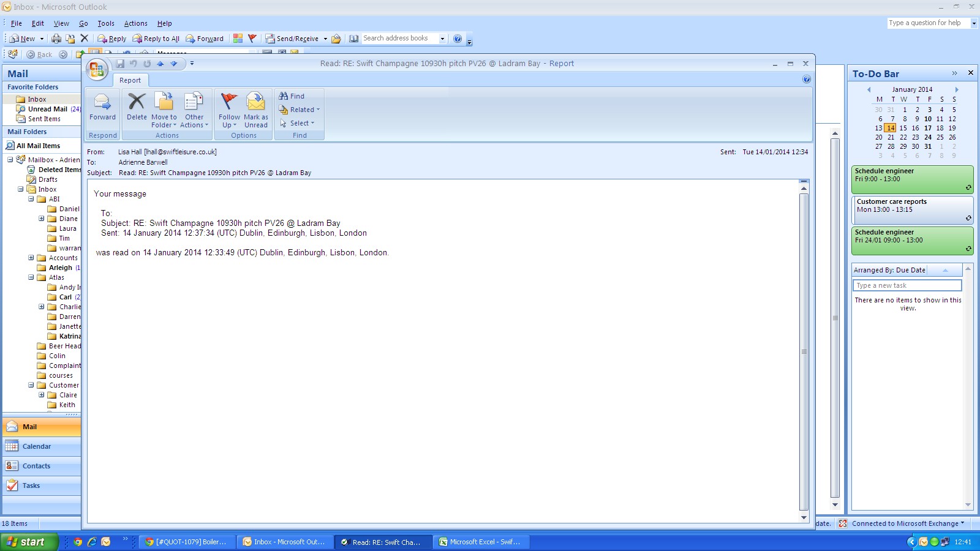980x551 pixels.
Task: Go to previous item using up arrow
Action: coord(160,64)
